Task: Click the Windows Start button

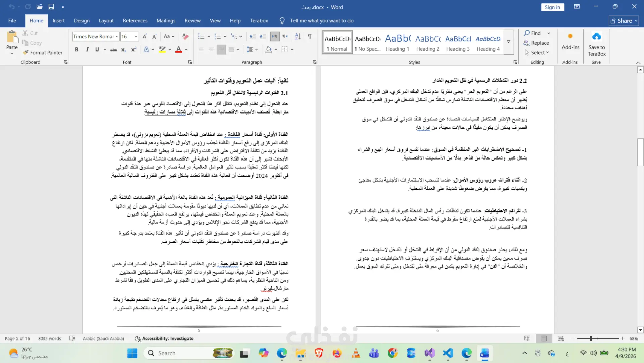Action: 132,353
